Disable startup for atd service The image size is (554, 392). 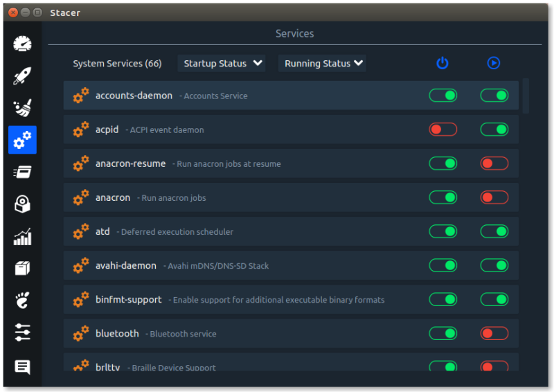pyautogui.click(x=443, y=231)
